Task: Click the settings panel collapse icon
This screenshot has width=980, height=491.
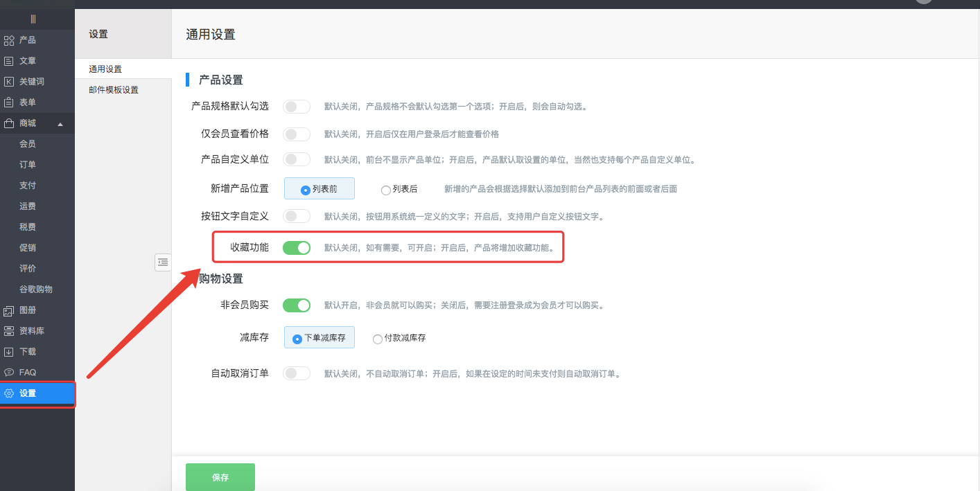Action: 163,262
